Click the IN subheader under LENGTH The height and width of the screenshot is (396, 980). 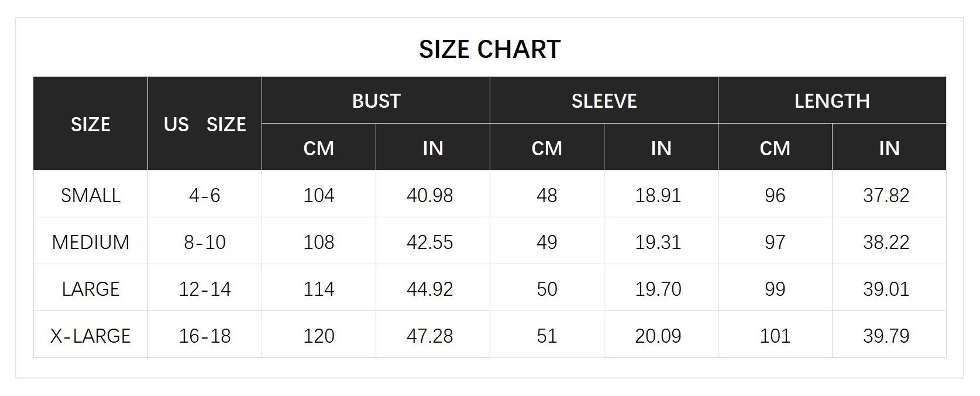889,148
